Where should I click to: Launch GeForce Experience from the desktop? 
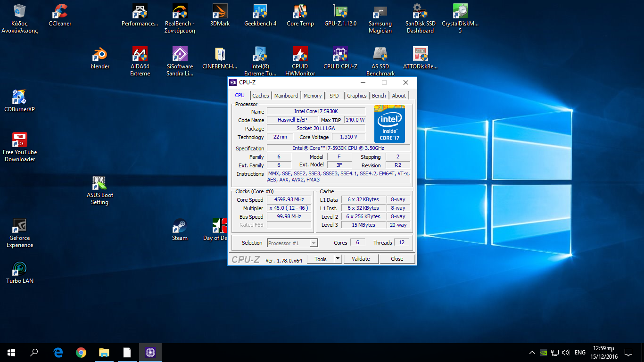20,233
